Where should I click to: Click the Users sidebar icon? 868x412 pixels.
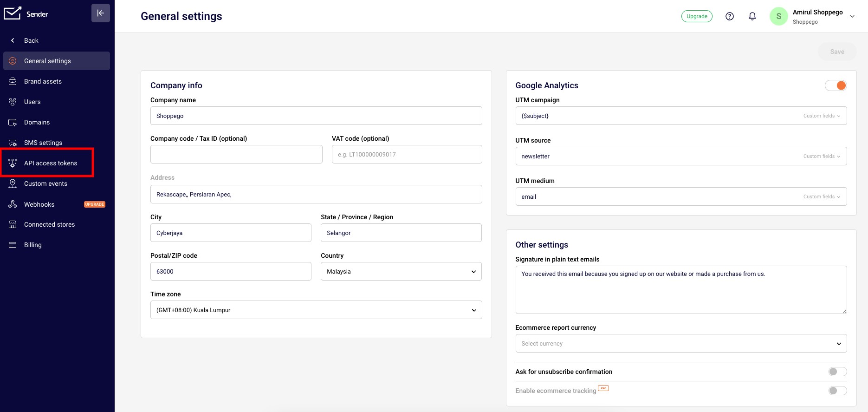point(13,102)
